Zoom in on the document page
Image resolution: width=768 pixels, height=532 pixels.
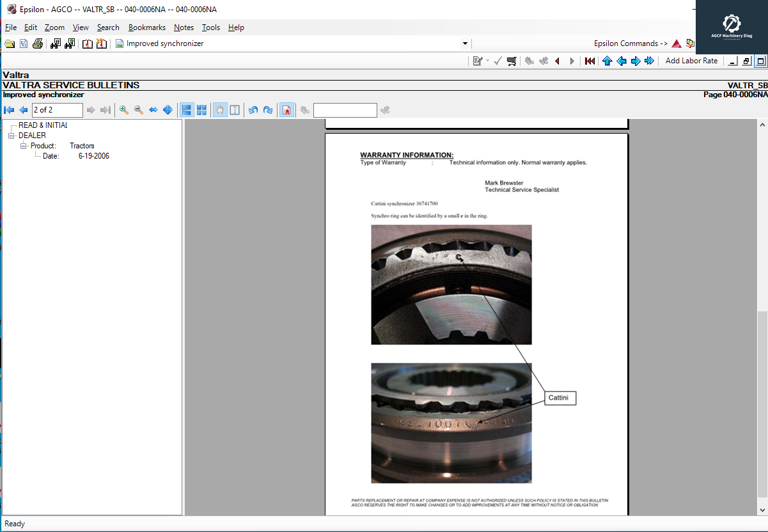pyautogui.click(x=123, y=109)
